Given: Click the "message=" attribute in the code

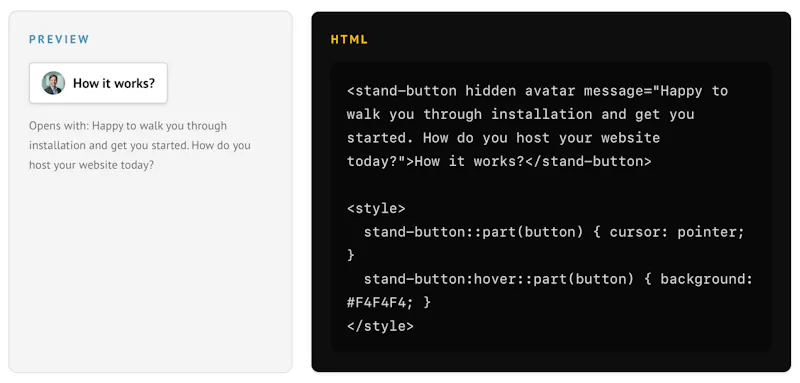Looking at the screenshot, I should [x=618, y=91].
